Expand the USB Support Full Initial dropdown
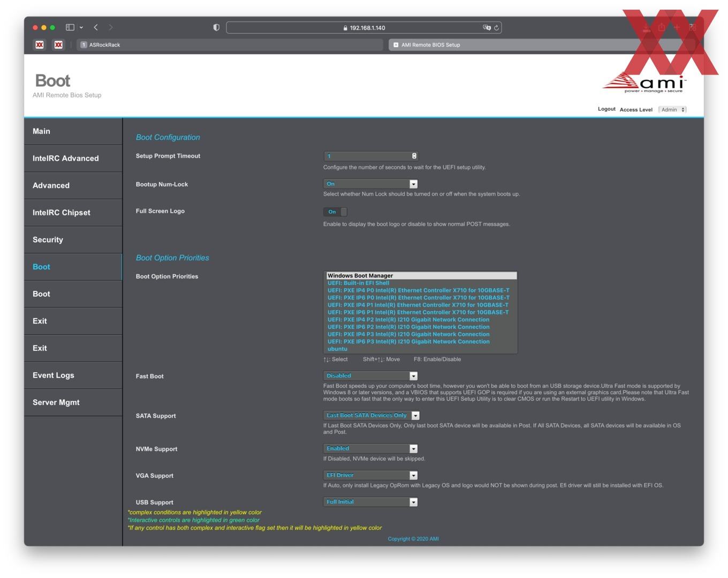This screenshot has height=578, width=728. pos(370,502)
